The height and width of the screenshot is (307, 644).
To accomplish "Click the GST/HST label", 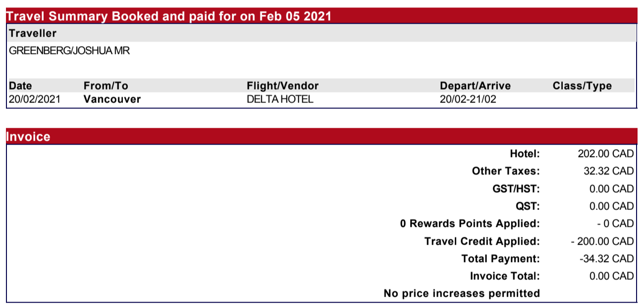I will click(513, 189).
